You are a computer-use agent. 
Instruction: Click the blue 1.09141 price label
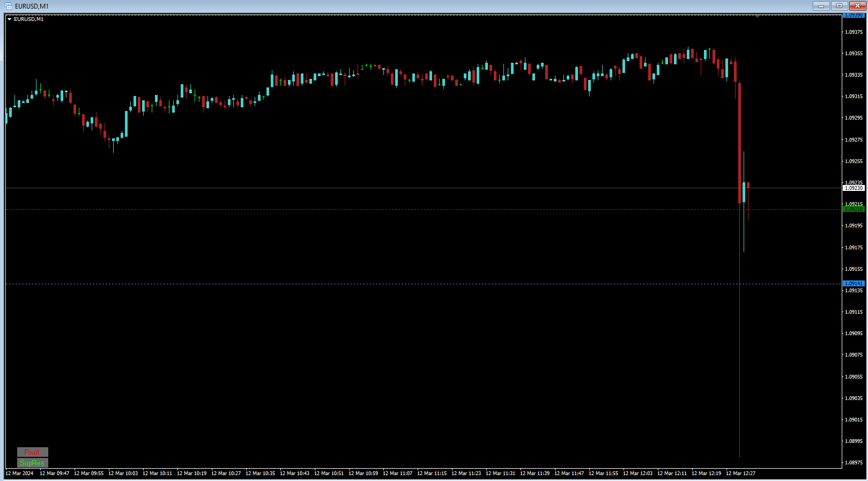(x=854, y=283)
